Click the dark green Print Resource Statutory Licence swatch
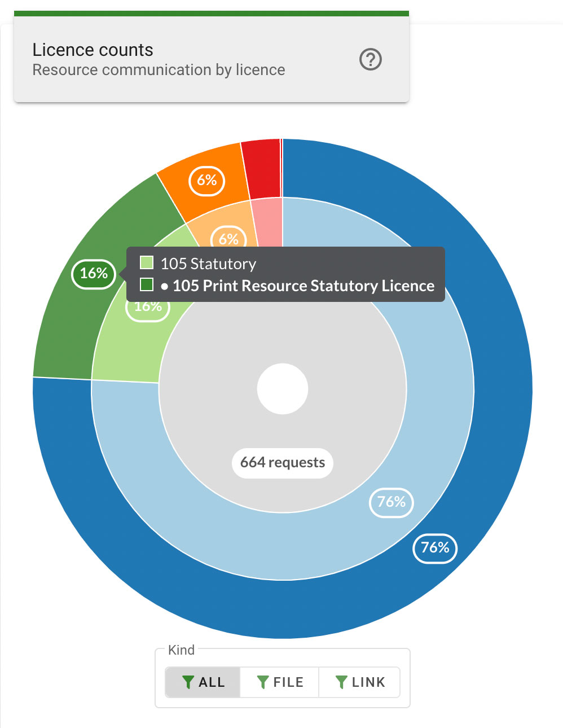The width and height of the screenshot is (563, 728). point(147,284)
